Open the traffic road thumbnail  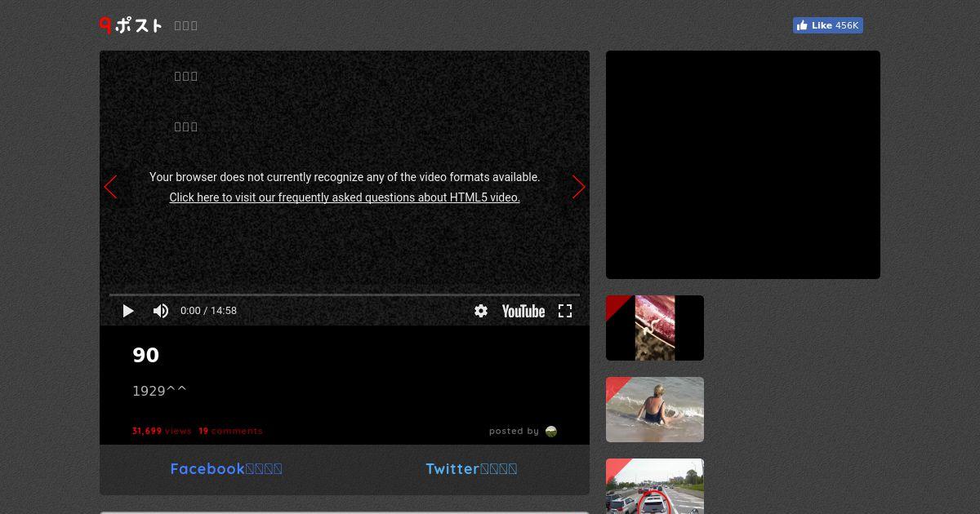point(655,486)
